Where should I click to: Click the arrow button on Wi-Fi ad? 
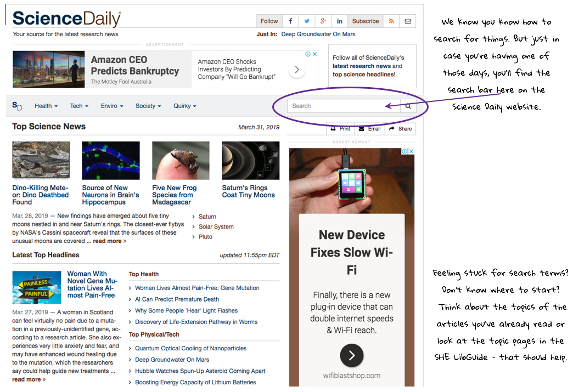pos(352,356)
